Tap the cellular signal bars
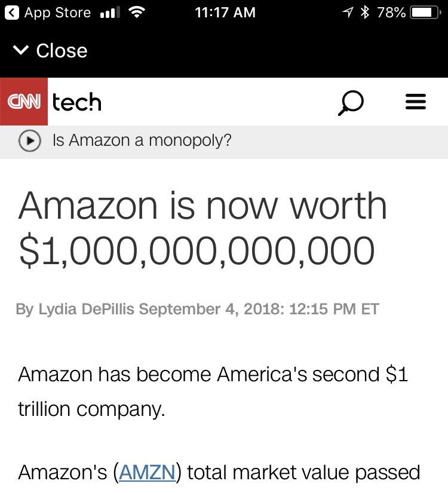 (x=109, y=13)
